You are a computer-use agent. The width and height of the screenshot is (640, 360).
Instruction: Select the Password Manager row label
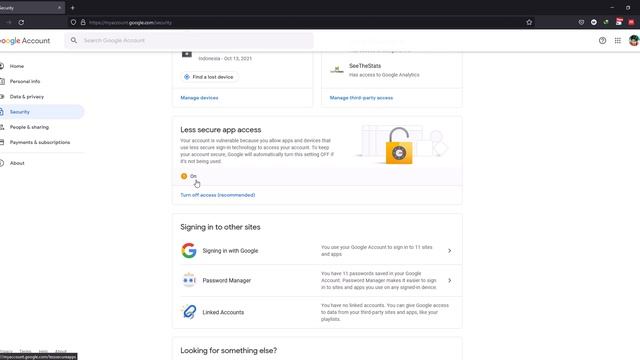(227, 280)
